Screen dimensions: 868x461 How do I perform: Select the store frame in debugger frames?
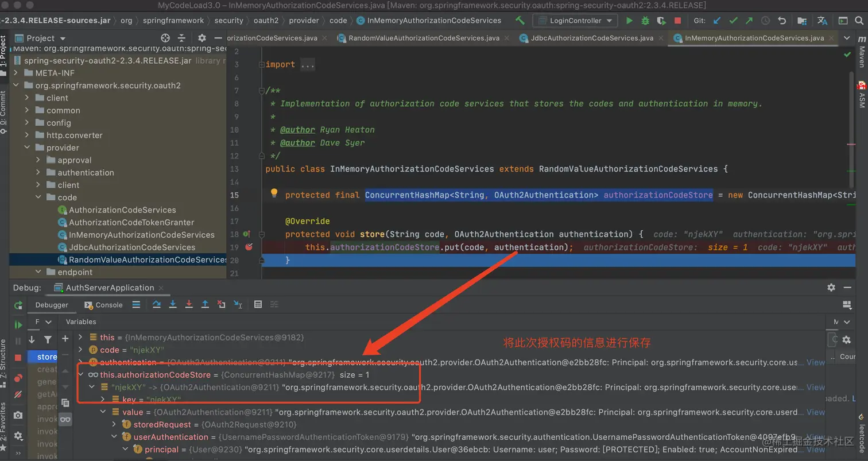coord(43,357)
